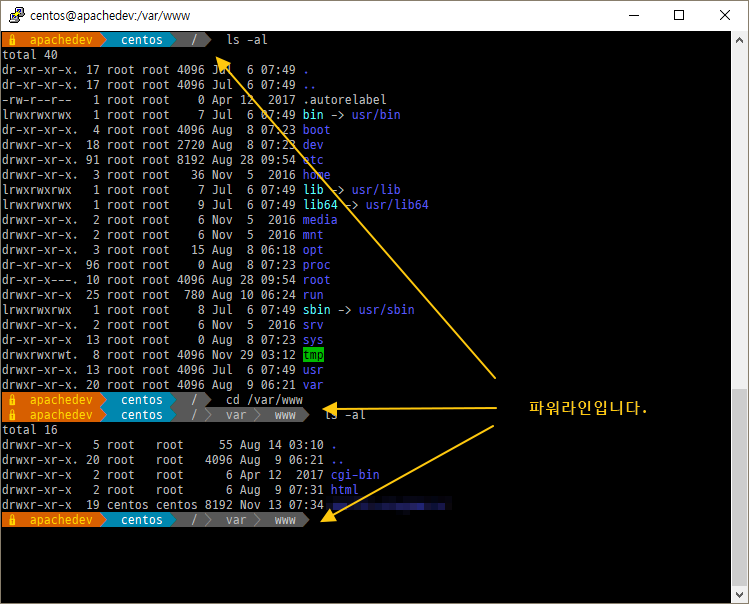Viewport: 749px width, 604px height.
Task: Click the yellow 파워라인입니다 annotation text
Action: click(587, 408)
